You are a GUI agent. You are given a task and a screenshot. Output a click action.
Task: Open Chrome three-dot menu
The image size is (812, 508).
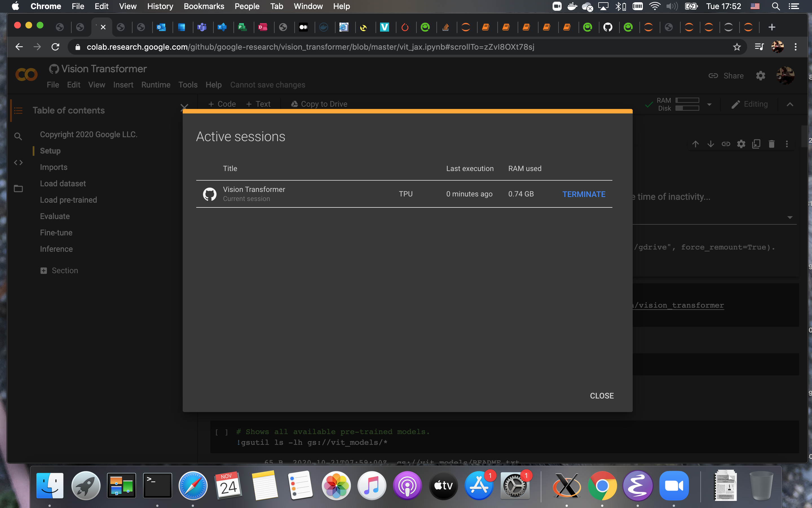[796, 47]
